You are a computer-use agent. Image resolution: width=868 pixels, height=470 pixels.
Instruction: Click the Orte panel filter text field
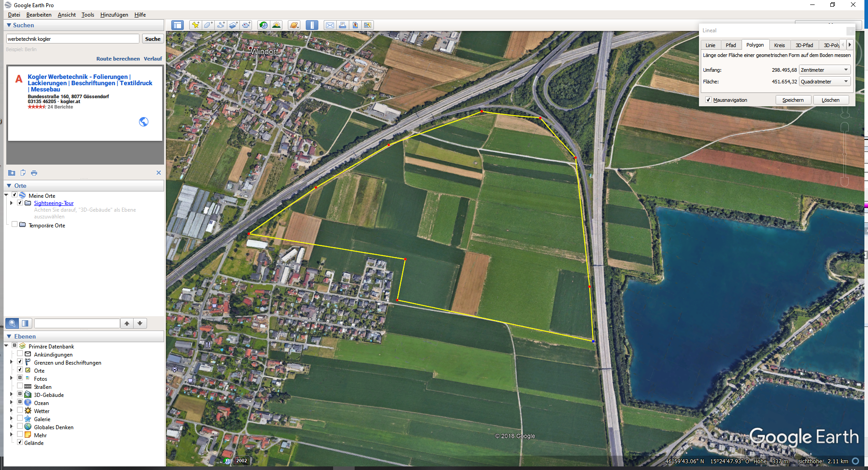pos(77,323)
